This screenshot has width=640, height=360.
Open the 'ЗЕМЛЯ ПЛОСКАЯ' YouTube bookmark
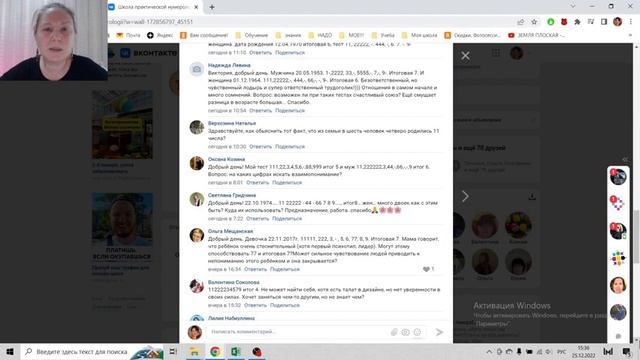point(536,36)
